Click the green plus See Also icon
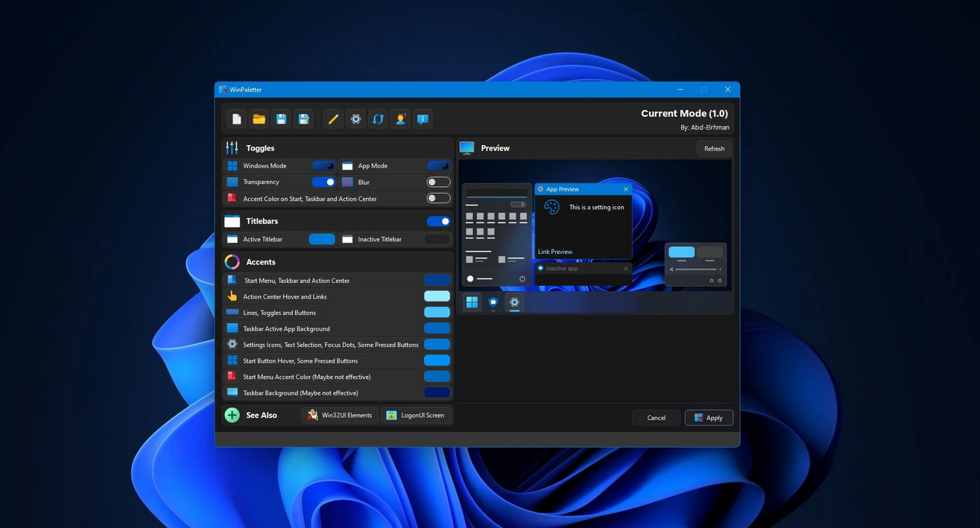This screenshot has height=528, width=980. point(232,415)
